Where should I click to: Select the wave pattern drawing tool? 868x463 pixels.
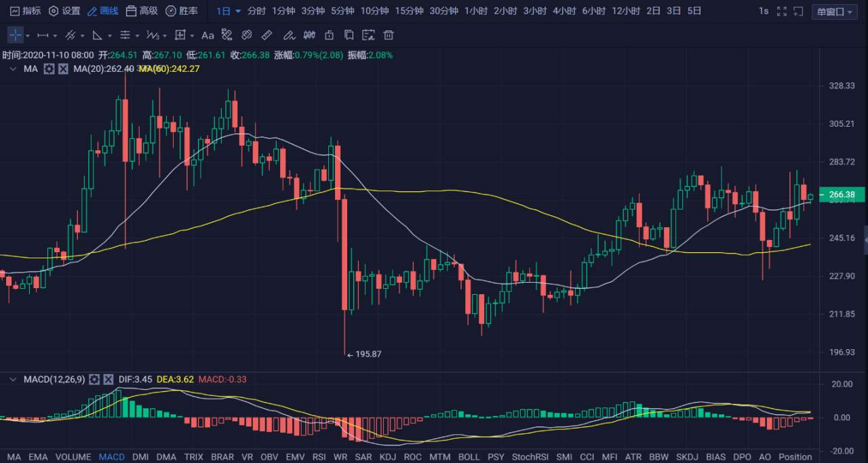coord(153,35)
